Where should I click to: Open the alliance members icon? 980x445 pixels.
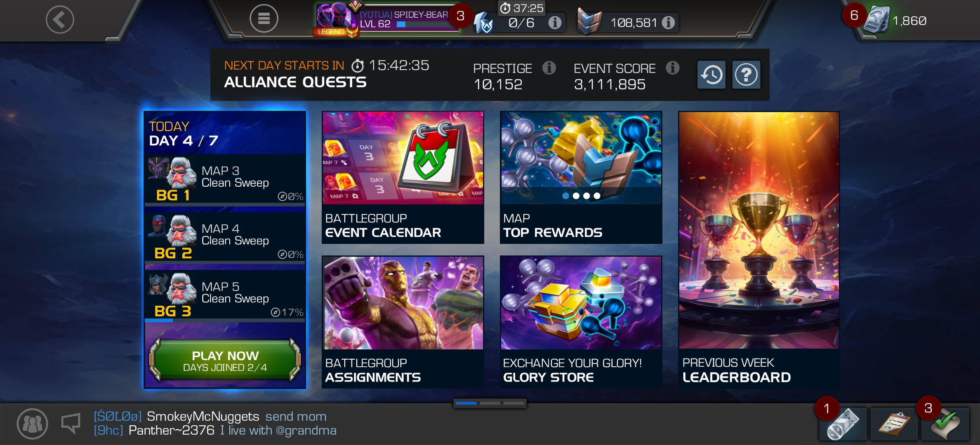(x=32, y=424)
